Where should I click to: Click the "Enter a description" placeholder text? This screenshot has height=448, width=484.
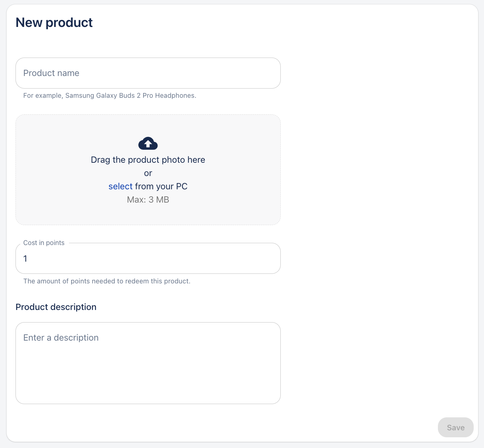point(61,338)
